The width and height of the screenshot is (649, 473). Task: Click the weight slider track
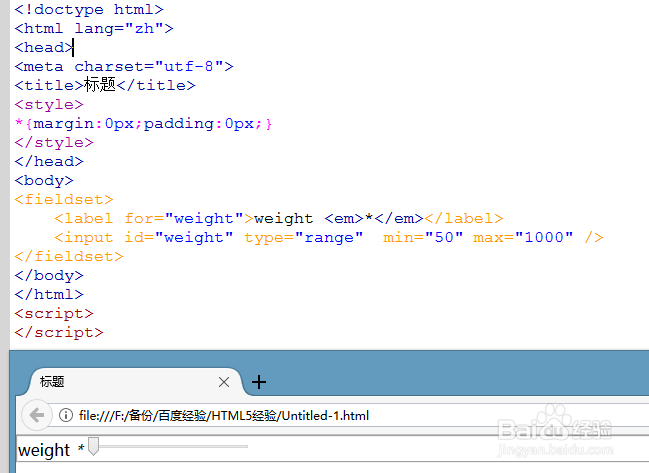(169, 447)
